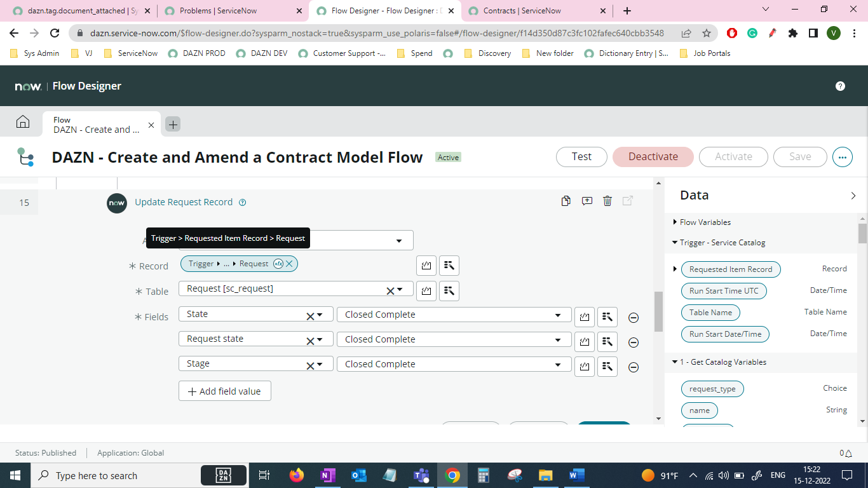Select Run Start Time UTC data pill
The image size is (868, 488).
pos(724,291)
